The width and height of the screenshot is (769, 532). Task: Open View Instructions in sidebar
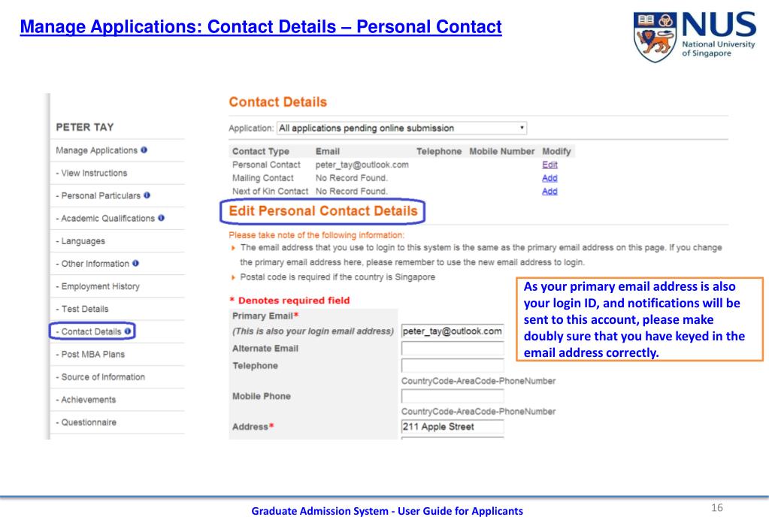point(92,173)
